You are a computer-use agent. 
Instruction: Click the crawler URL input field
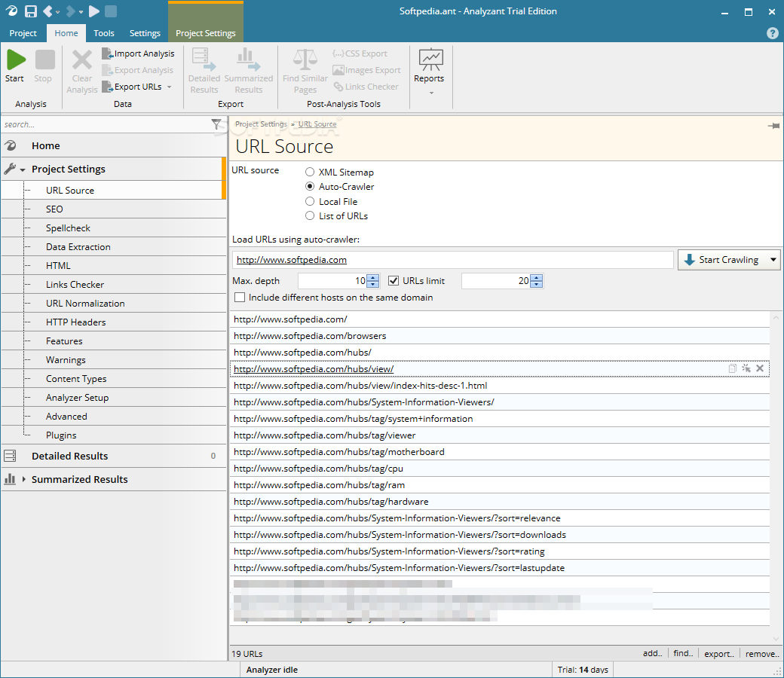click(452, 260)
